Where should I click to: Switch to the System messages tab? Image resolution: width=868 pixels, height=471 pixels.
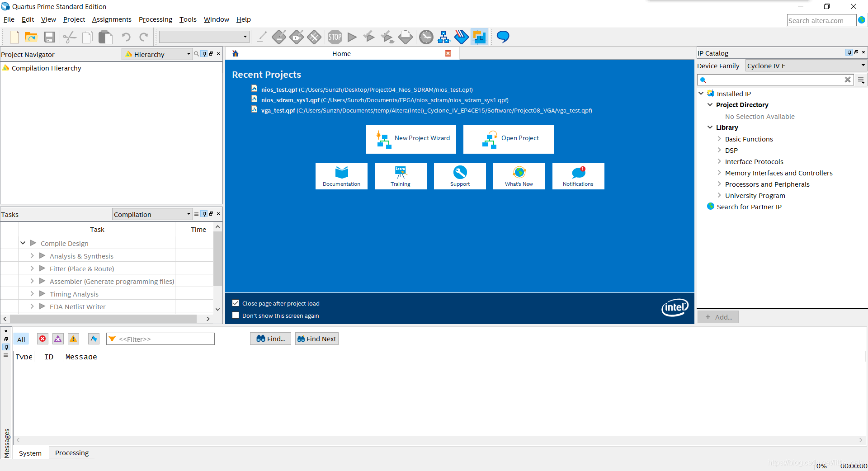[30, 453]
